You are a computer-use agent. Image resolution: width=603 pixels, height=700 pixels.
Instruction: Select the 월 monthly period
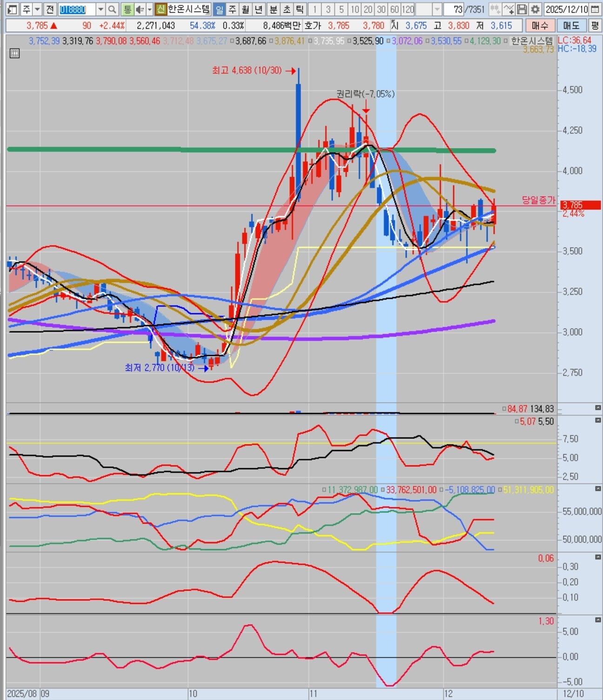246,9
